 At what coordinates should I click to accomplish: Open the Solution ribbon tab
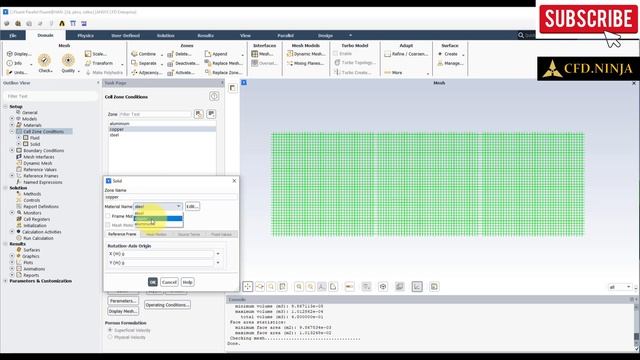coord(165,36)
